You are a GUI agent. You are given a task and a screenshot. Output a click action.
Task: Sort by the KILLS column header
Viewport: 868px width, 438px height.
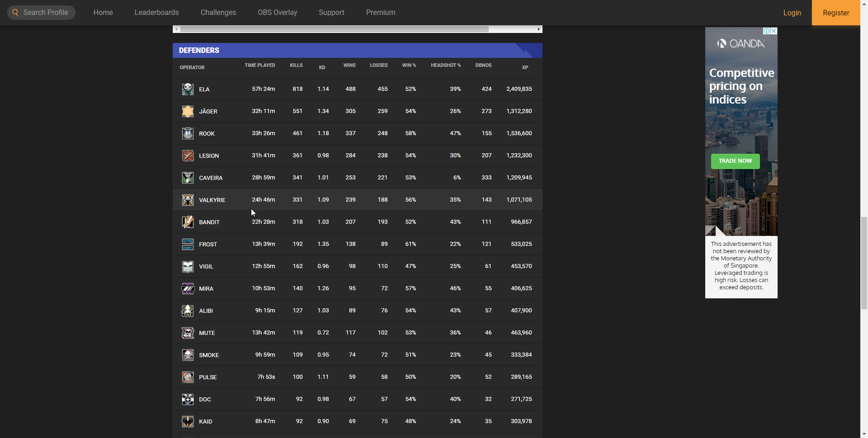(296, 65)
